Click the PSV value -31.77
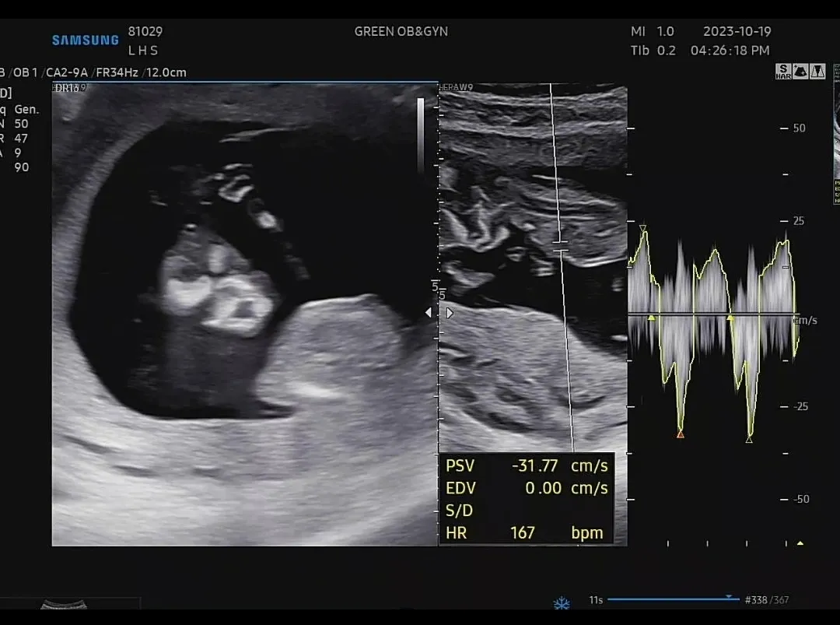840x625 pixels. click(x=534, y=465)
